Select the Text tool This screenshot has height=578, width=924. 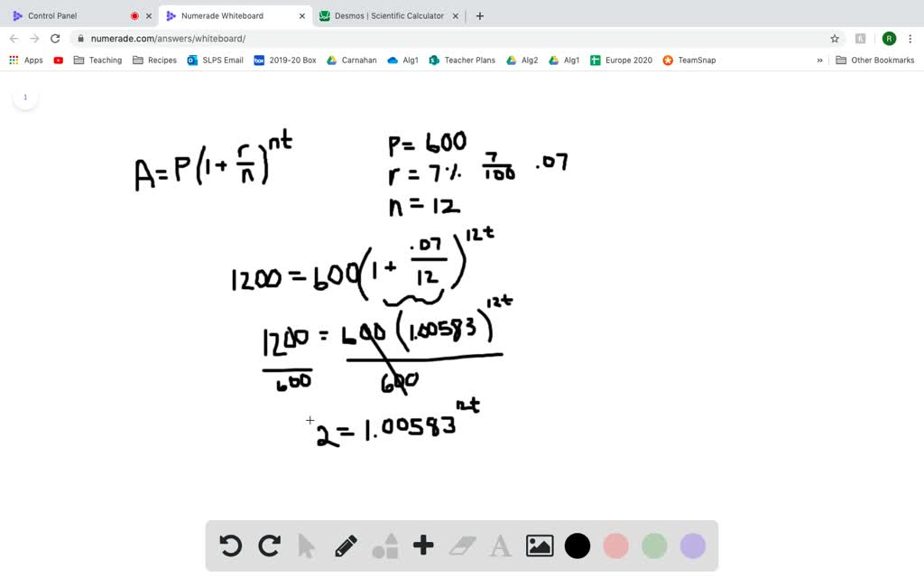499,545
